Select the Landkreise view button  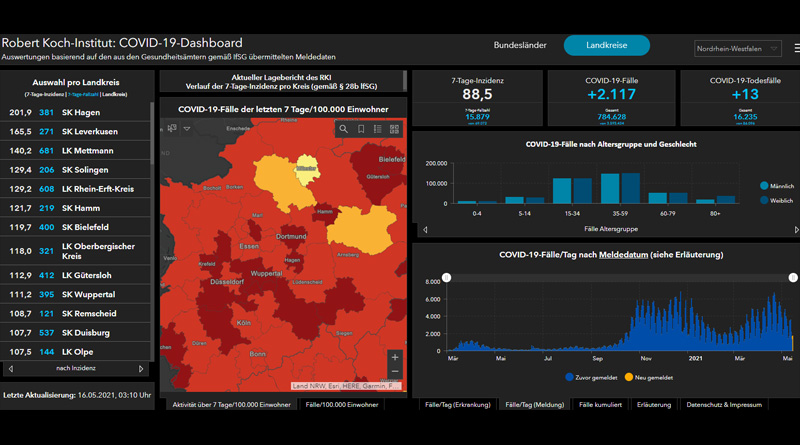(x=607, y=45)
